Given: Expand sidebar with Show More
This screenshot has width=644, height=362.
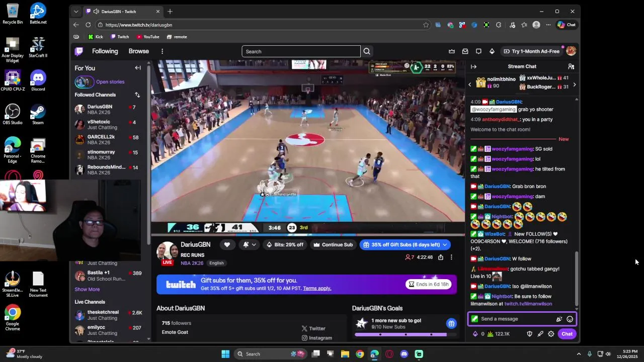Looking at the screenshot, I should (87, 290).
